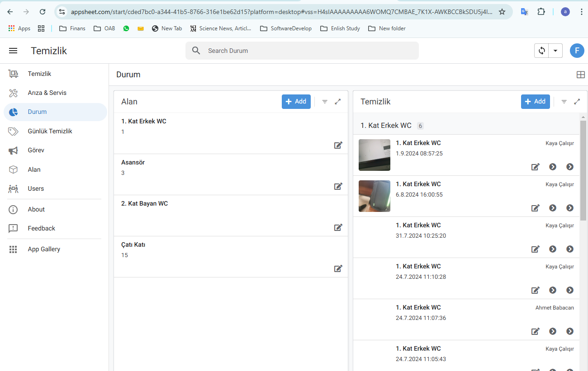The image size is (588, 371).
Task: Bookmark this page with star icon
Action: 502,12
